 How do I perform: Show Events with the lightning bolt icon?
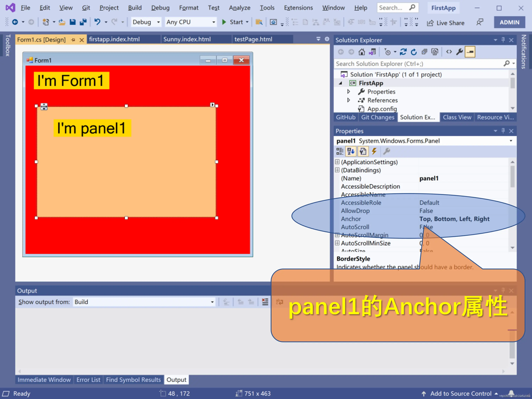click(374, 151)
